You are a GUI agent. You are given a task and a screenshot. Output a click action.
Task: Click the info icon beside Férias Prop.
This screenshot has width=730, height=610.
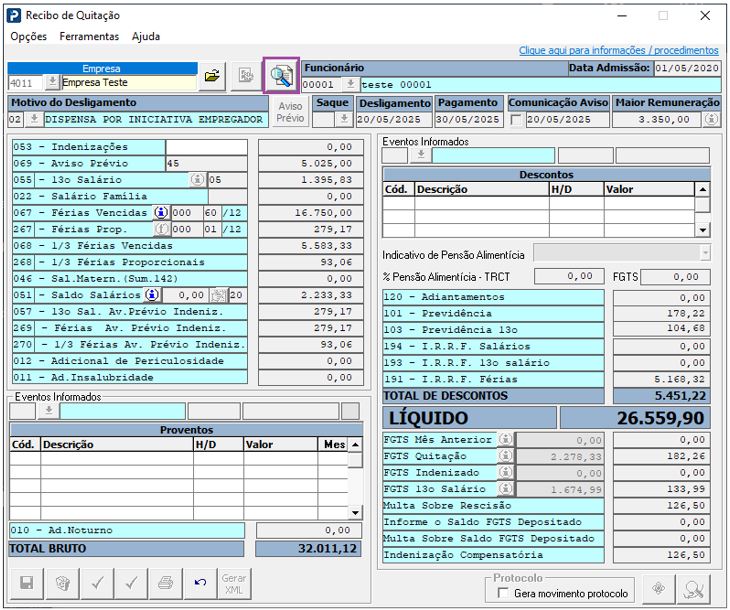(x=161, y=229)
